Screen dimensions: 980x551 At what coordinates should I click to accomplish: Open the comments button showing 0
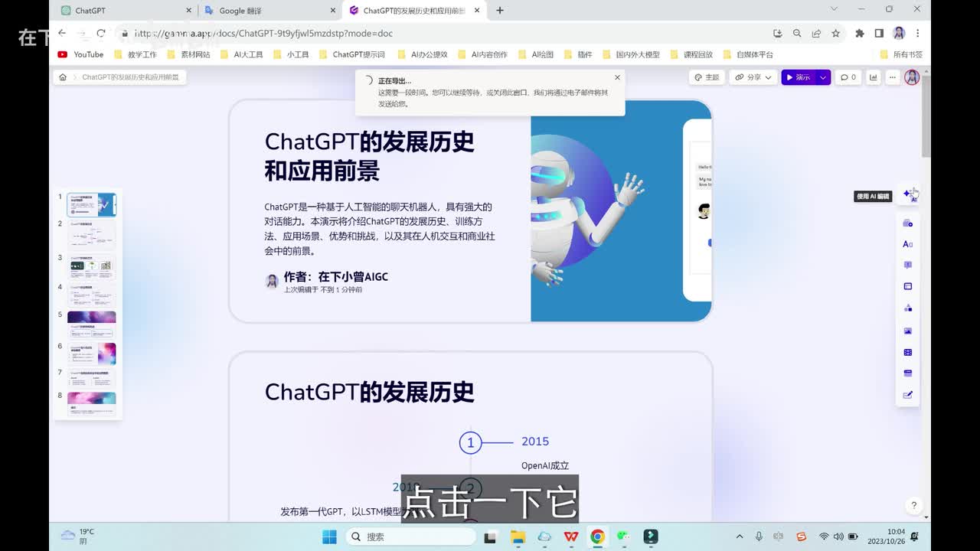pos(848,77)
